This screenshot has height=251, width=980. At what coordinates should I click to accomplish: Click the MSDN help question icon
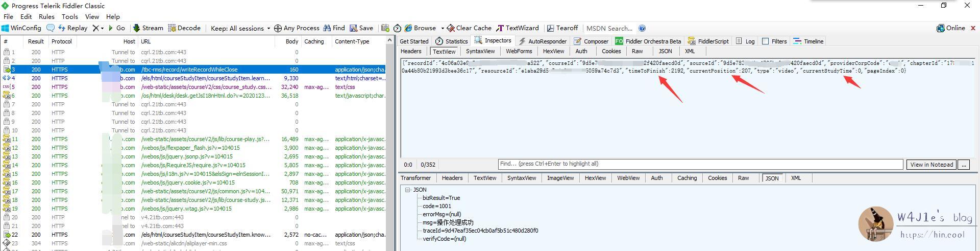pos(642,28)
